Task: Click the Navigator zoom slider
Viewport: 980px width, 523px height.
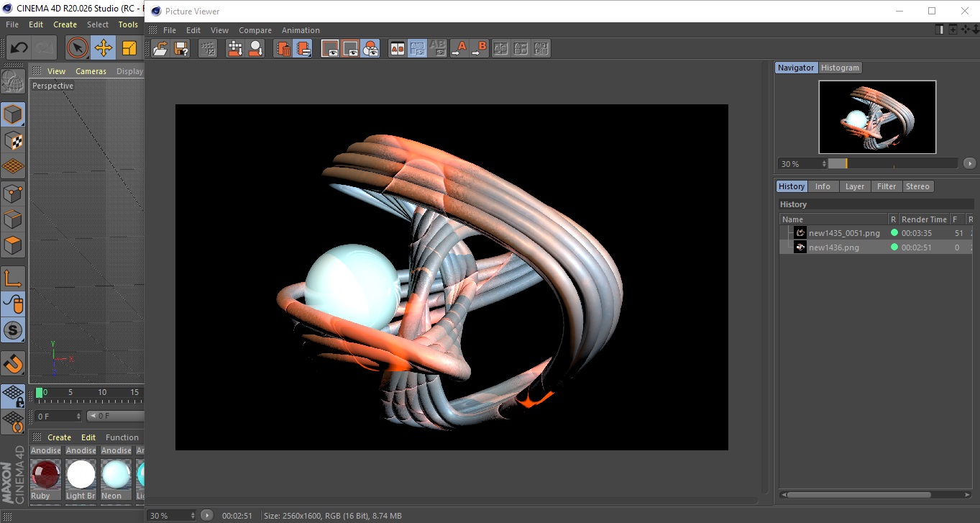Action: click(x=892, y=164)
